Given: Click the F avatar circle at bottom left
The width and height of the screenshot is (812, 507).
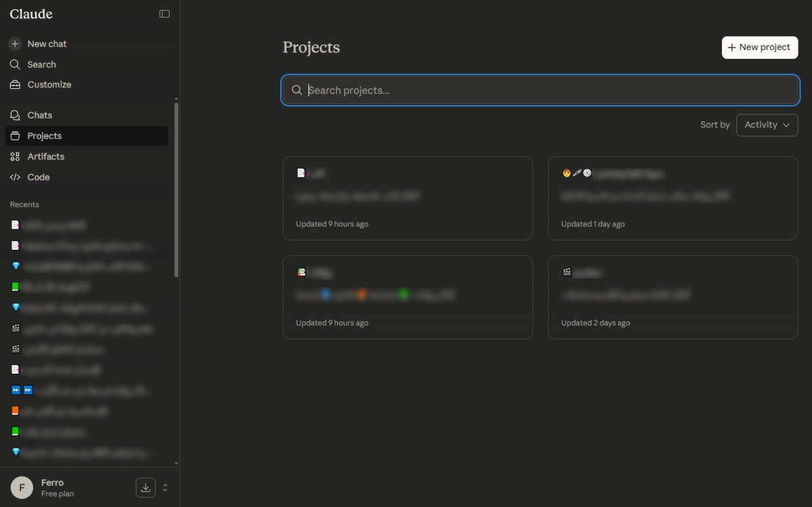Looking at the screenshot, I should (22, 487).
